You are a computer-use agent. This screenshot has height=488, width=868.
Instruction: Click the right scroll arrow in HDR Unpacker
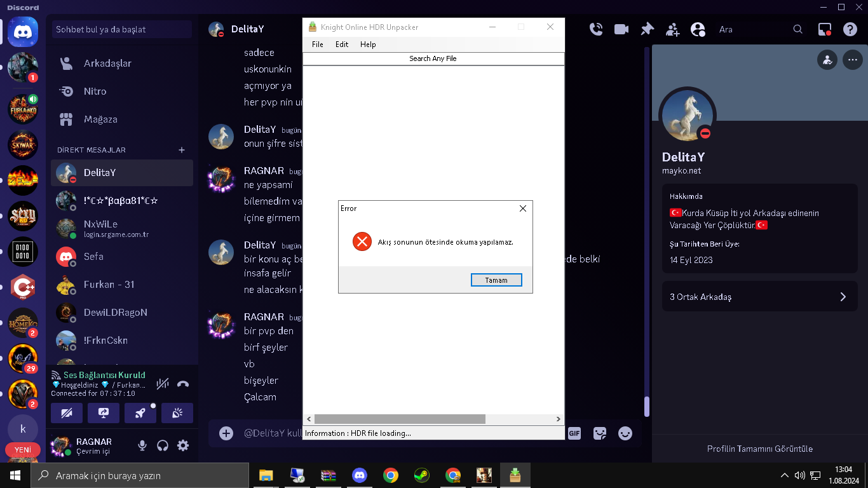559,419
